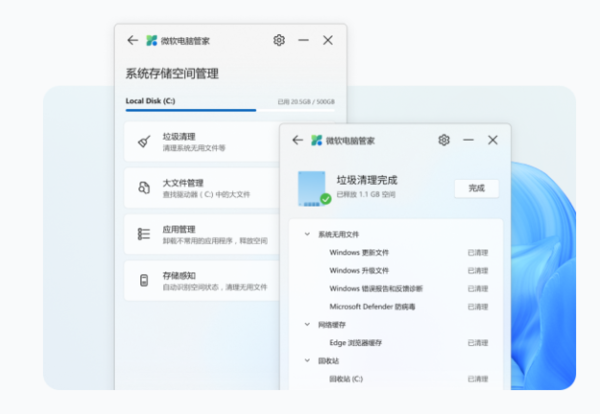Go back using arrow in 垃圾清理完成 window
Image resolution: width=600 pixels, height=414 pixels.
(x=297, y=140)
